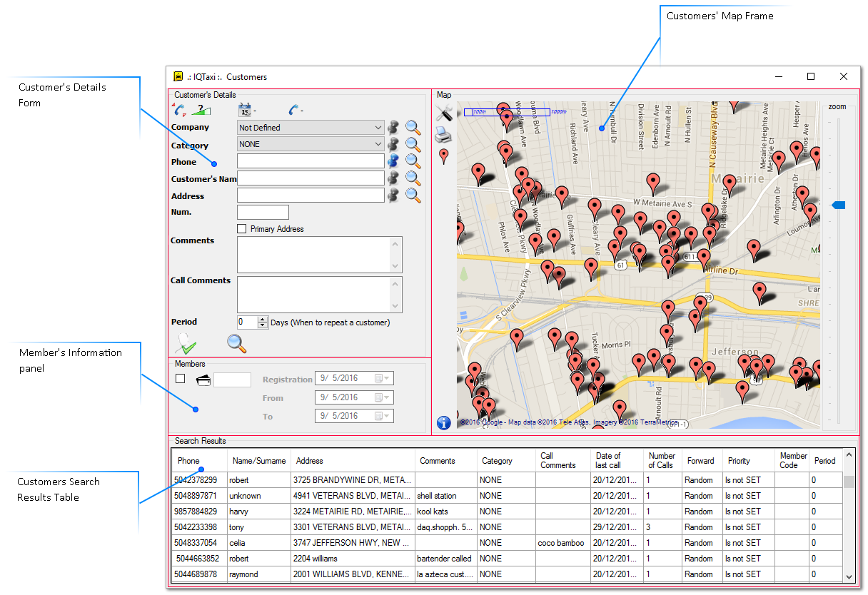868x595 pixels.
Task: Click the member code field in Members
Action: pos(233,380)
